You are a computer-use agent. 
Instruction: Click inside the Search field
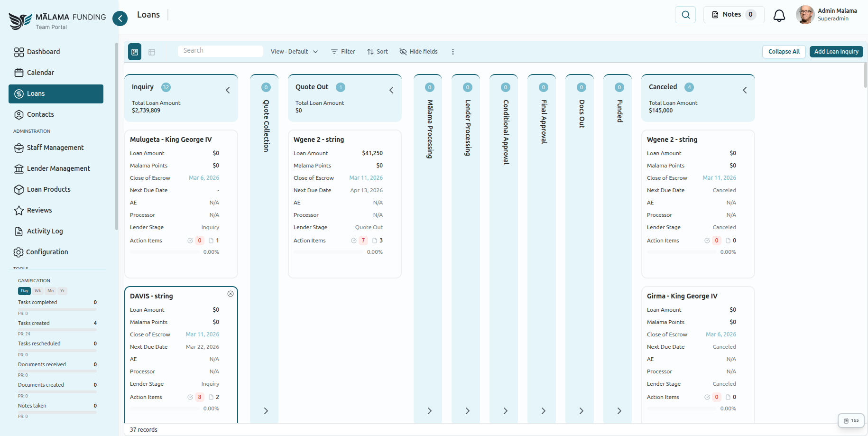tap(220, 50)
